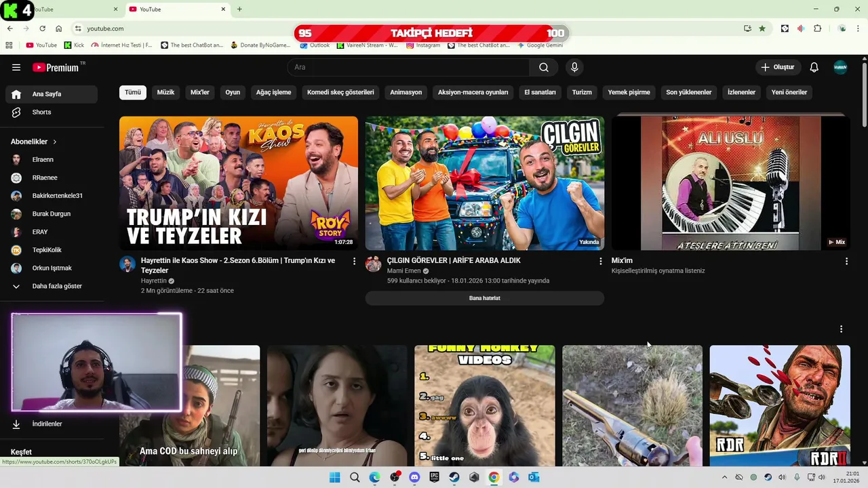Open Mami Emen channel avatar
868x488 pixels.
click(374, 264)
